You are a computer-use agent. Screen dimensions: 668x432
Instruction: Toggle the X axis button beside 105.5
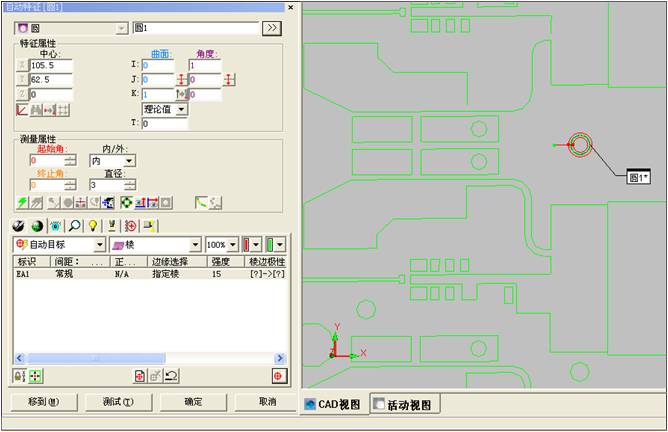click(x=22, y=65)
